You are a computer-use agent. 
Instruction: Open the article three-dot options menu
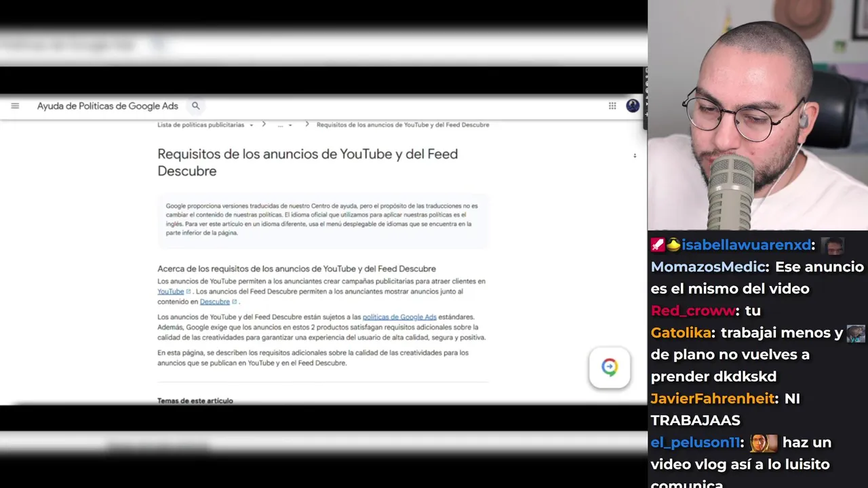635,156
